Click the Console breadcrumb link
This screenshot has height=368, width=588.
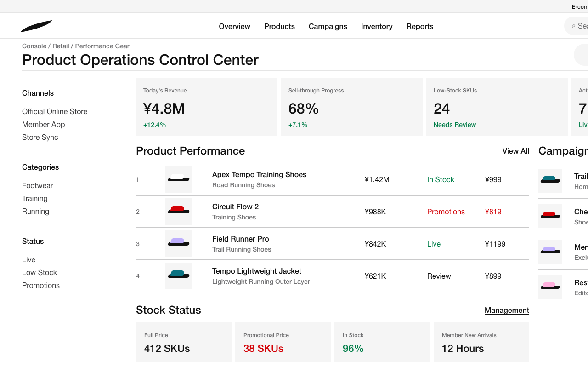34,46
